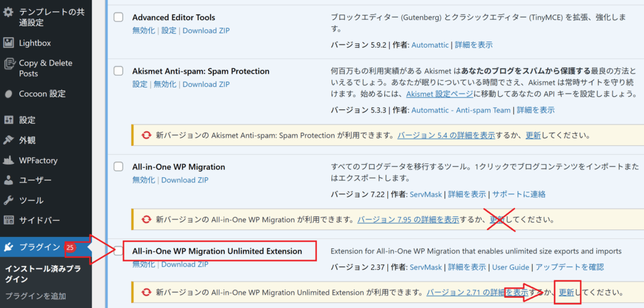Select インストール済みプラグイン submenu

pyautogui.click(x=43, y=274)
